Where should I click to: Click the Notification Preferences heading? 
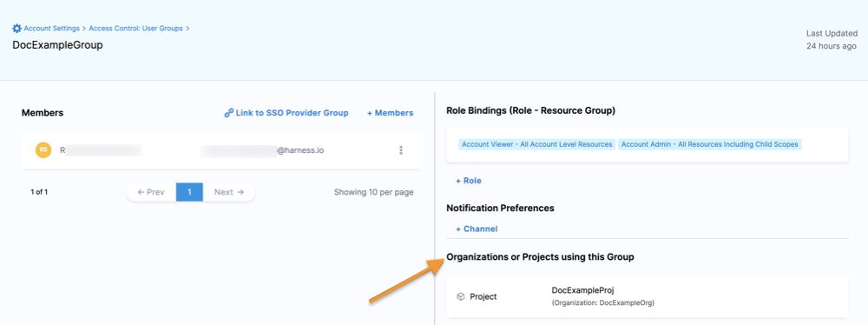501,208
